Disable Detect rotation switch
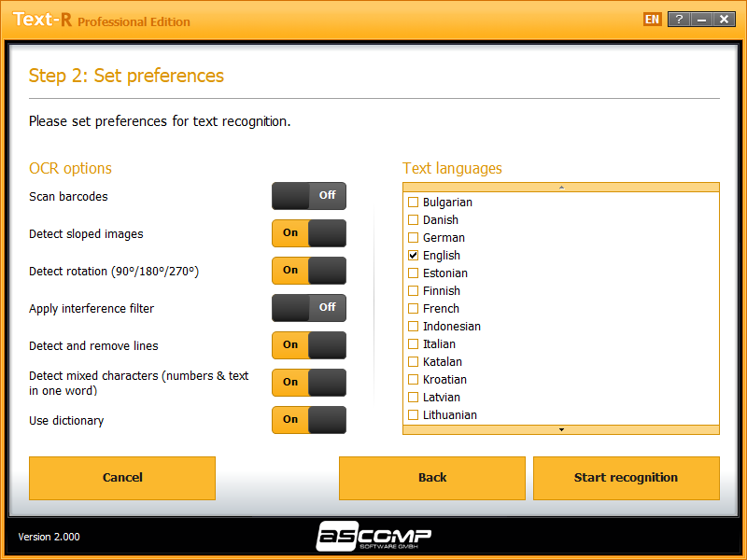 coord(309,271)
